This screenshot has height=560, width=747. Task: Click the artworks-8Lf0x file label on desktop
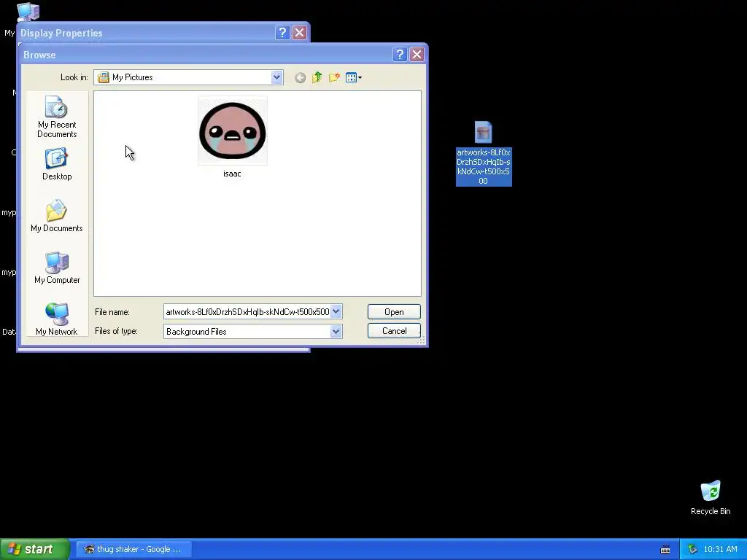[x=484, y=167]
